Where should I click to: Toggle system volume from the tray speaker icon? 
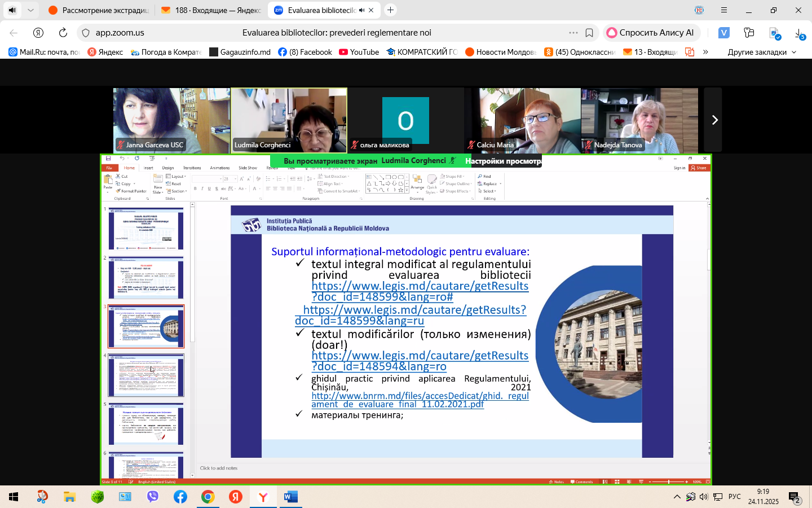point(704,497)
